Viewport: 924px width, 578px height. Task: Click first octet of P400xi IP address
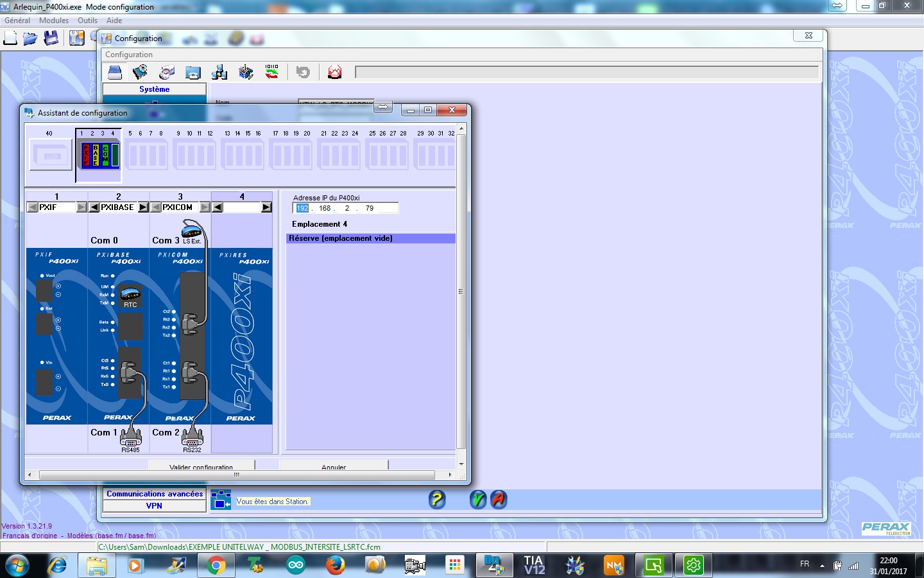coord(302,208)
